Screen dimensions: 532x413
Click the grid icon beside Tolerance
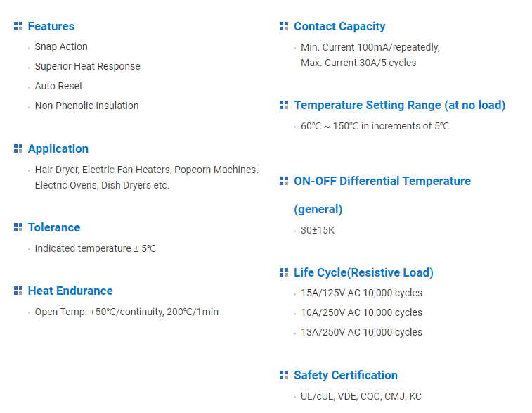coord(18,227)
